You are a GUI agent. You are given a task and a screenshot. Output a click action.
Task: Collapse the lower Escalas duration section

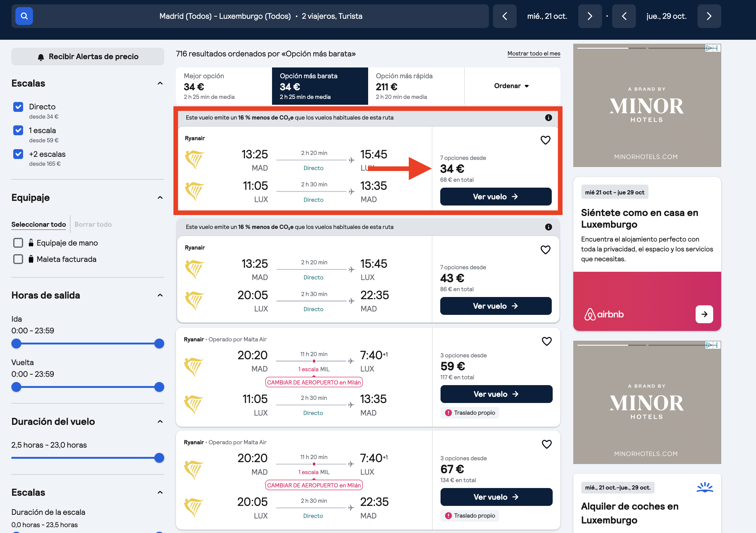pyautogui.click(x=160, y=493)
